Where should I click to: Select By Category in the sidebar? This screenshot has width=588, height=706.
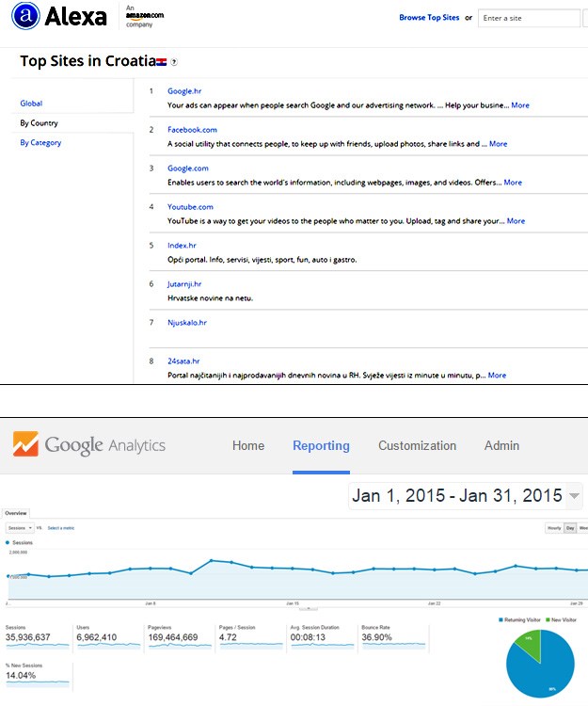tap(40, 143)
